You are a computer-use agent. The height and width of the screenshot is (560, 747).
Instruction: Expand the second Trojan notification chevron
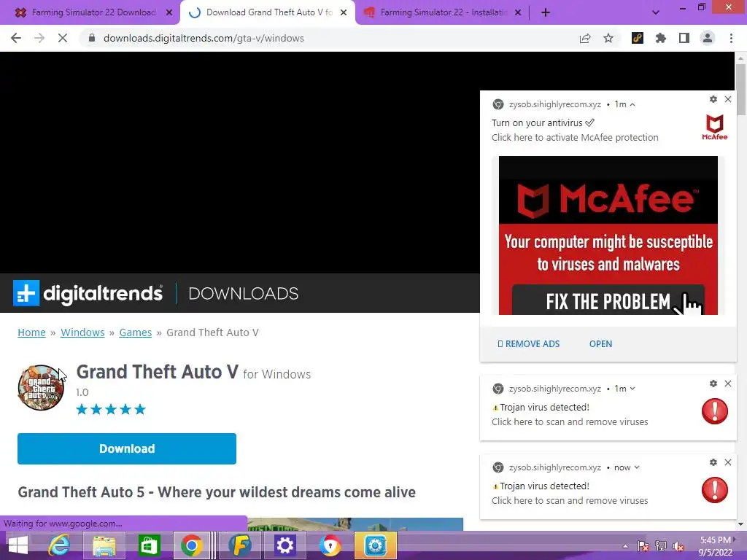(x=637, y=467)
